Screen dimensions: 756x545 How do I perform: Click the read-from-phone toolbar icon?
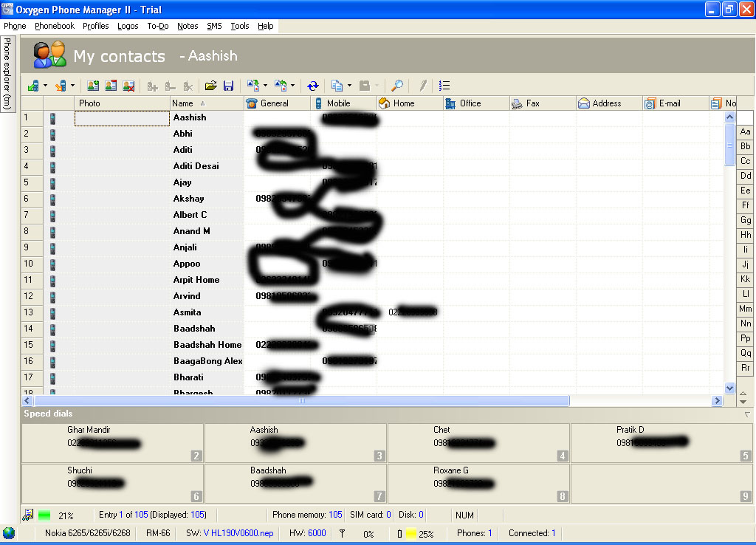coord(33,86)
